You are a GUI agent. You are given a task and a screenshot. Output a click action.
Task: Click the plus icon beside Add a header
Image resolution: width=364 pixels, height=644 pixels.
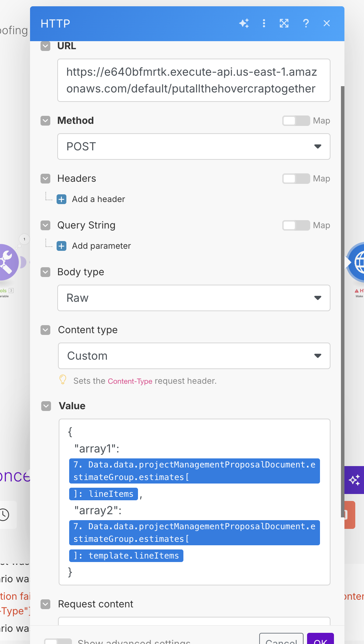point(61,199)
